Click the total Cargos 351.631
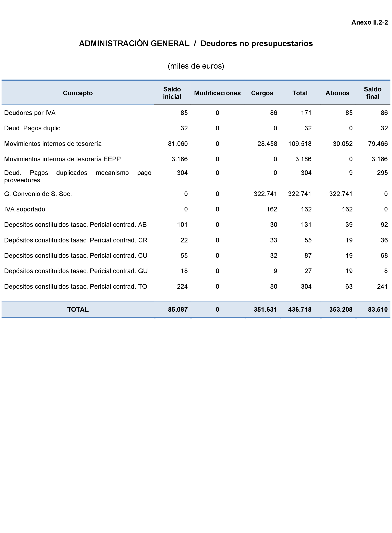The height and width of the screenshot is (533, 392). [x=265, y=310]
